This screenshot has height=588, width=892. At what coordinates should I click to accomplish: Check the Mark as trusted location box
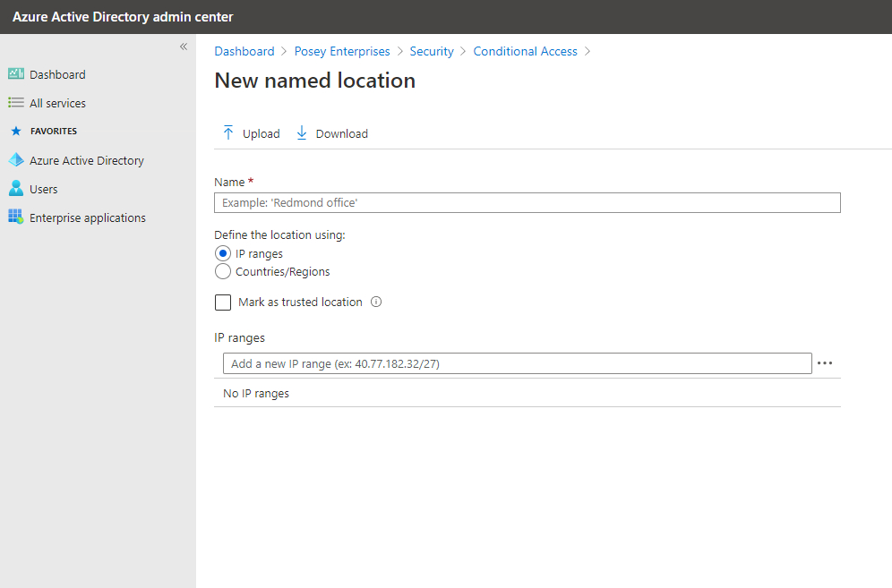[x=223, y=302]
